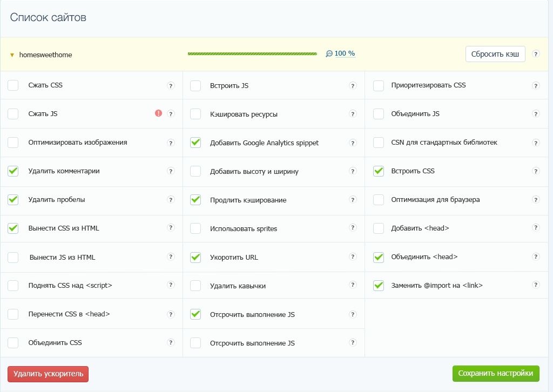The image size is (553, 392).
Task: Show help for Кэшировать ресурсы option
Action: [x=353, y=114]
